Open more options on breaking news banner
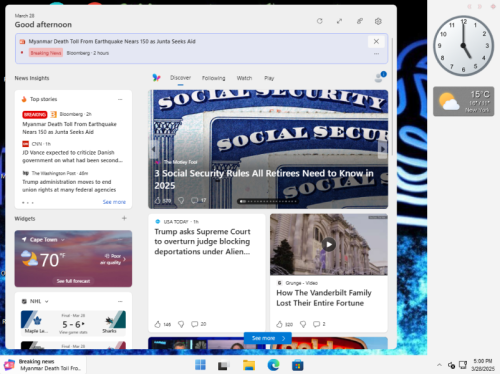Viewport: 500px width, 374px height. (x=376, y=54)
